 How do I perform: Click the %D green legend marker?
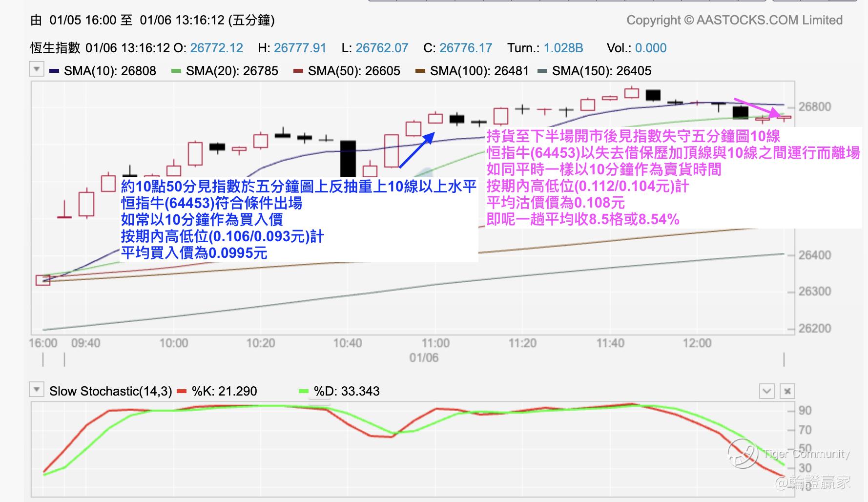(304, 391)
